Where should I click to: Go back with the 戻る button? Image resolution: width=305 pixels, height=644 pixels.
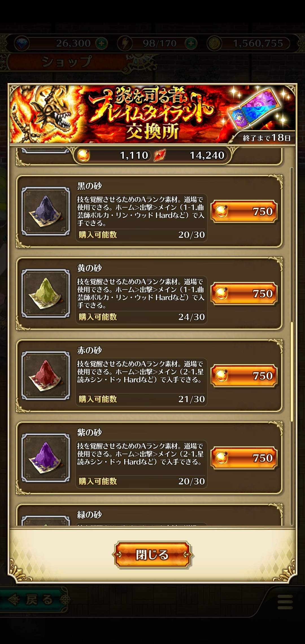(34, 599)
